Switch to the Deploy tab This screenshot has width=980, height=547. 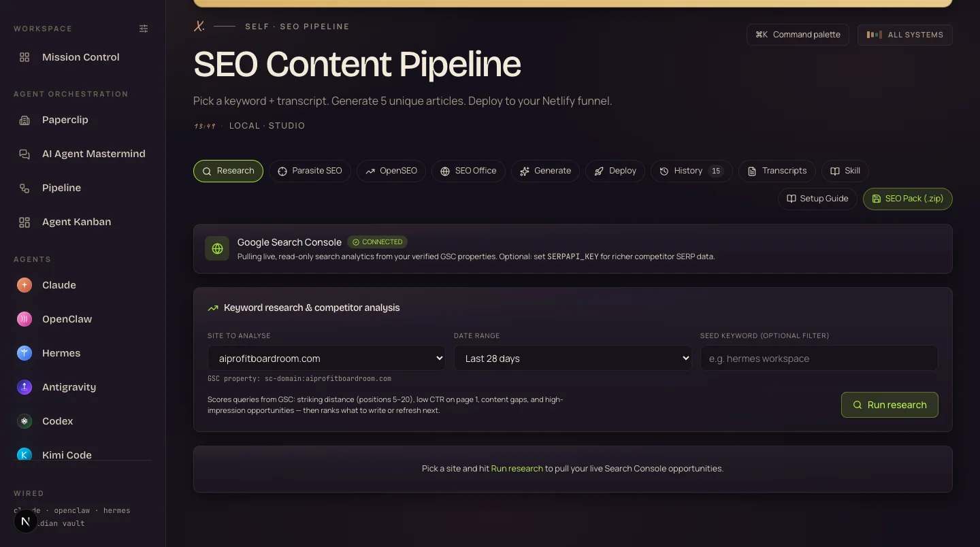[x=615, y=171]
